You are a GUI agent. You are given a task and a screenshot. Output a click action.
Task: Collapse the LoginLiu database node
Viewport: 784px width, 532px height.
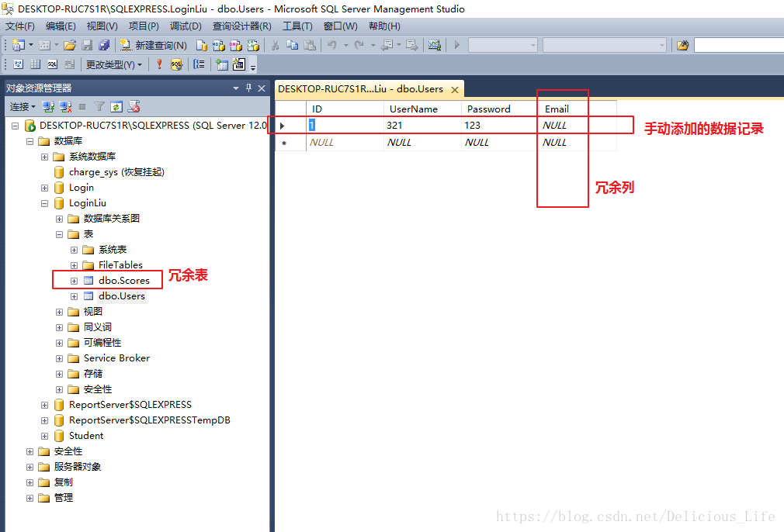44,203
